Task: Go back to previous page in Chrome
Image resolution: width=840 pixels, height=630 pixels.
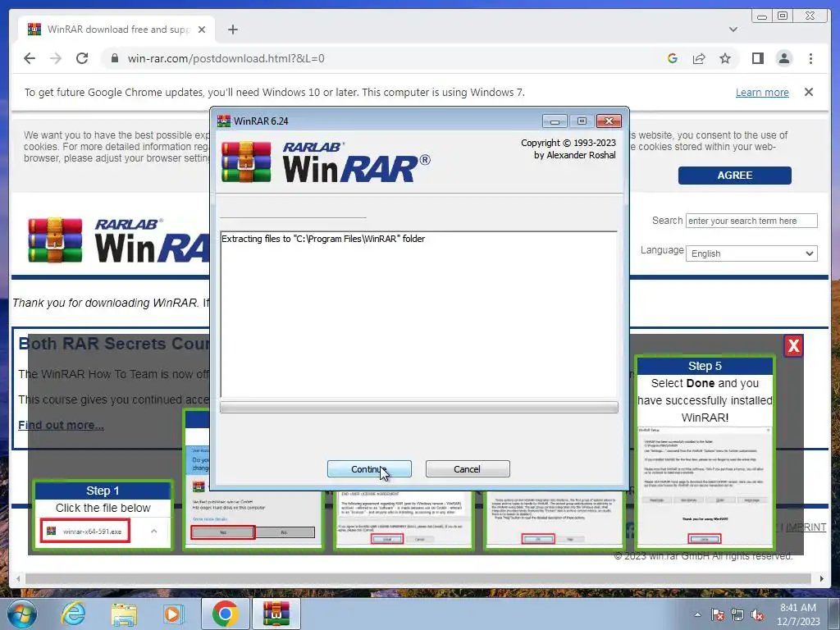Action: (30, 58)
